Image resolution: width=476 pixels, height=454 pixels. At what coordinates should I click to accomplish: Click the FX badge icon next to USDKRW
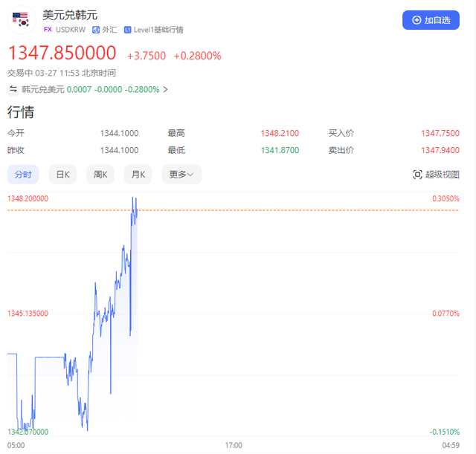(48, 30)
